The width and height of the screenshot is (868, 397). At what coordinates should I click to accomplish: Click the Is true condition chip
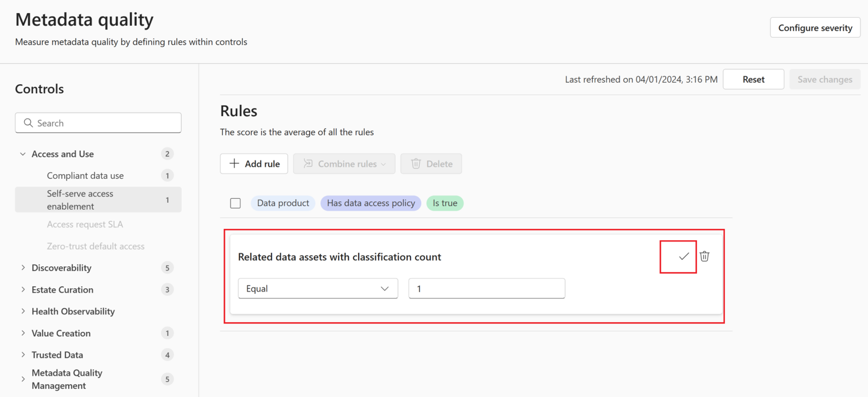click(x=445, y=203)
